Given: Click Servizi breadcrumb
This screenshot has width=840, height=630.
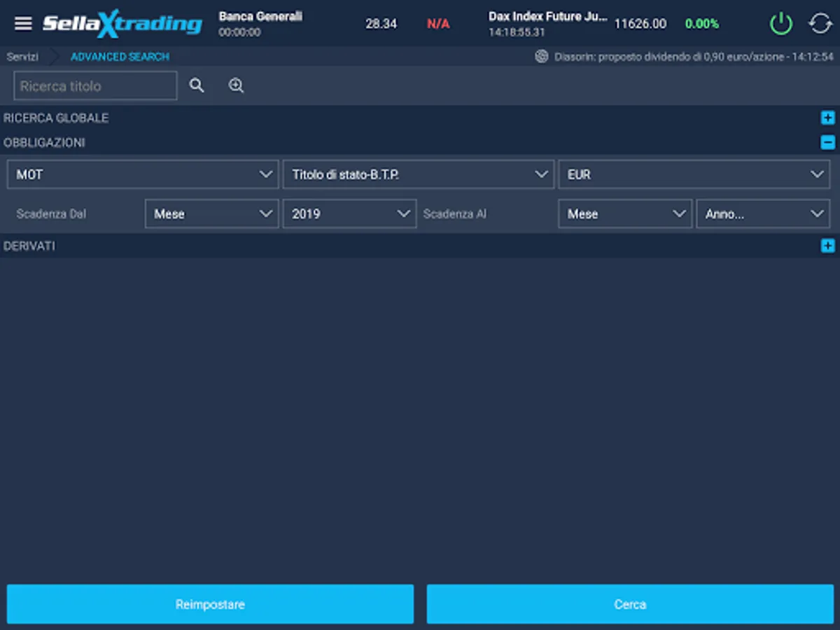Looking at the screenshot, I should pyautogui.click(x=22, y=57).
